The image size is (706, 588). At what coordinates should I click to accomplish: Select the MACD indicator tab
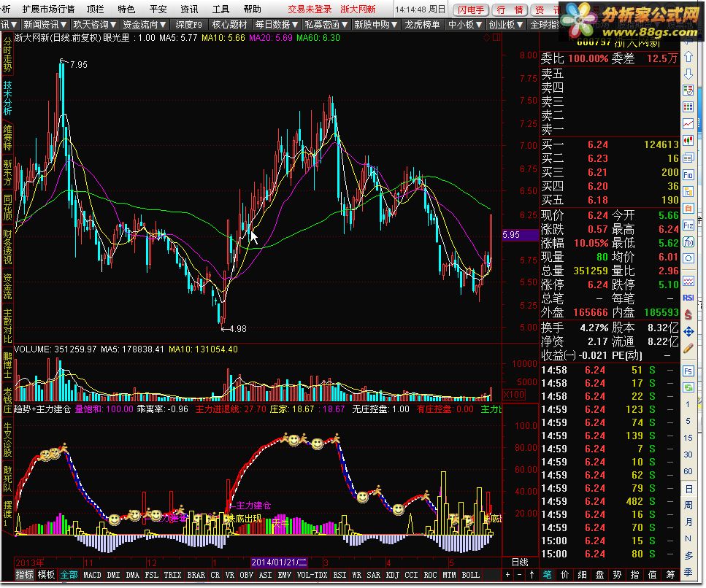tap(92, 575)
